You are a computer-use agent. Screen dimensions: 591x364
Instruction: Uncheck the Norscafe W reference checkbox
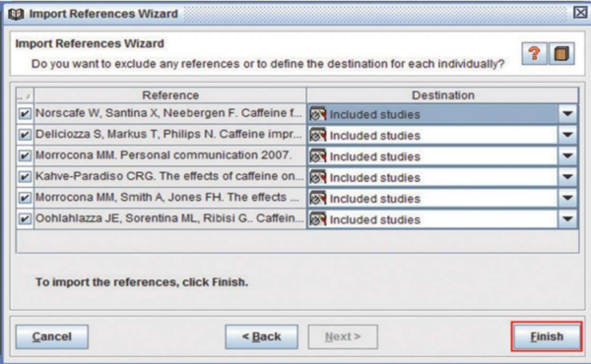[25, 113]
